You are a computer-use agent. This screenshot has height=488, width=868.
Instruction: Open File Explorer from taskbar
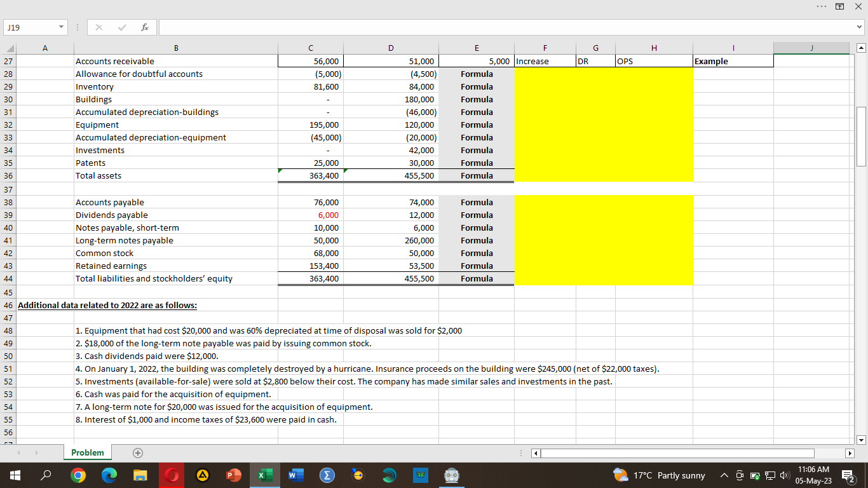click(x=139, y=475)
